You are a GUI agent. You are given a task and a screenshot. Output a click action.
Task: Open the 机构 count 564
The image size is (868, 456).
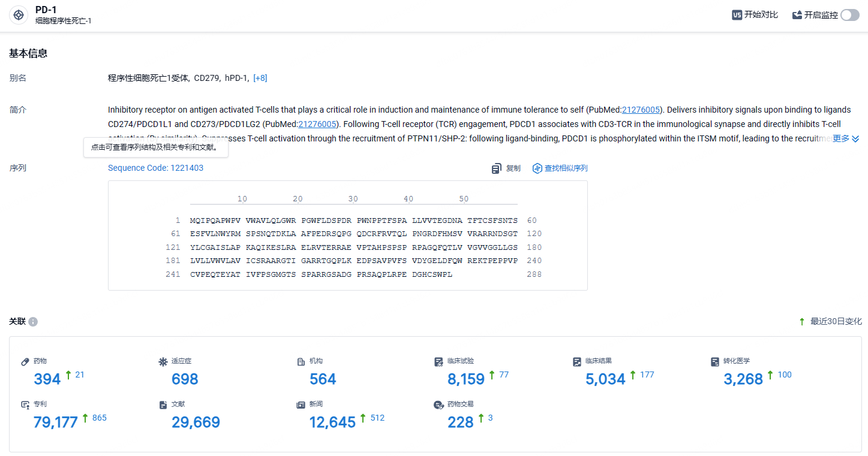(323, 379)
